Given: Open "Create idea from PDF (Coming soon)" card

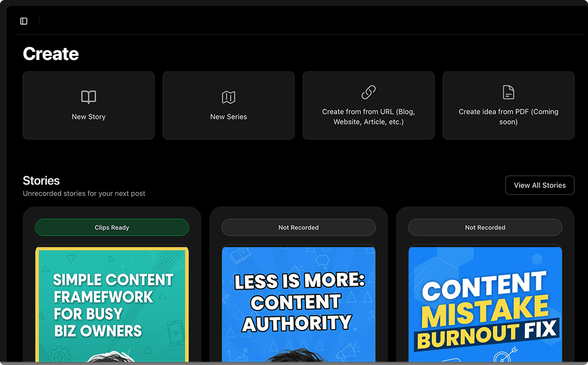Looking at the screenshot, I should point(508,105).
